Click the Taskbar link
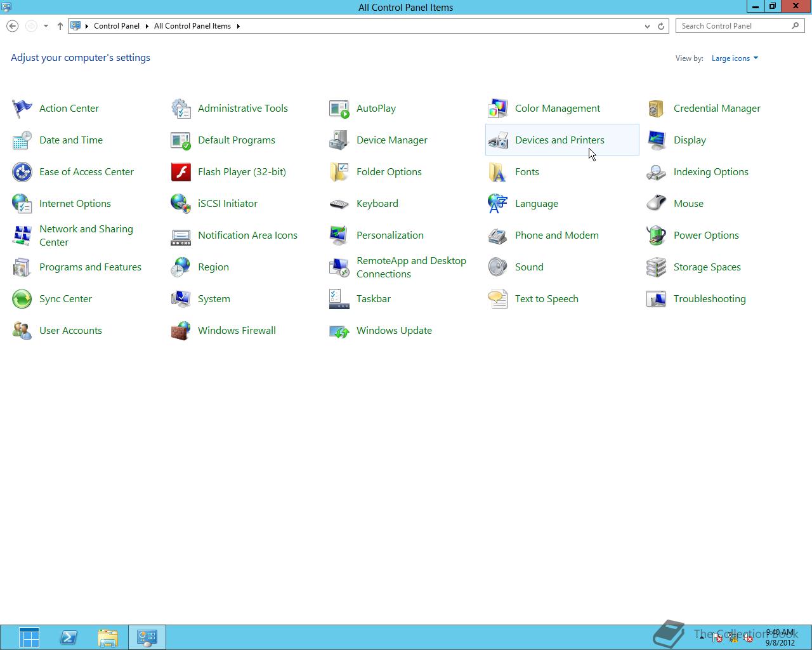The image size is (812, 650). (374, 299)
